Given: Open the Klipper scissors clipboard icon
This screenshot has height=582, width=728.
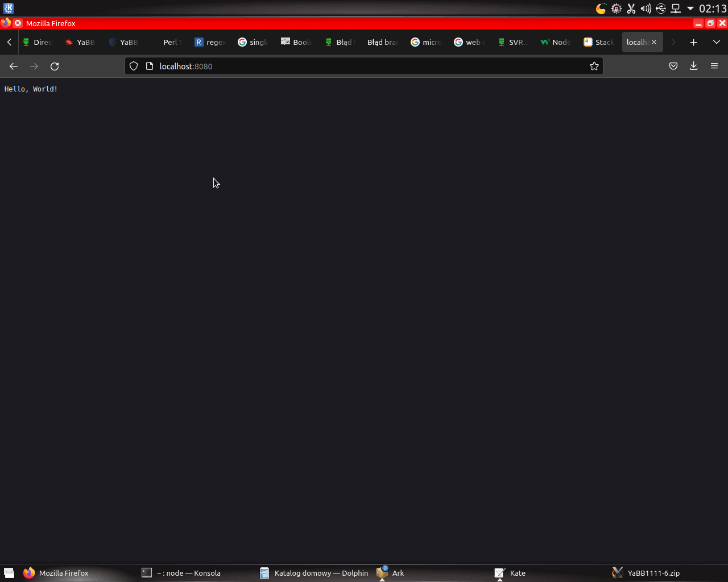Looking at the screenshot, I should 631,9.
